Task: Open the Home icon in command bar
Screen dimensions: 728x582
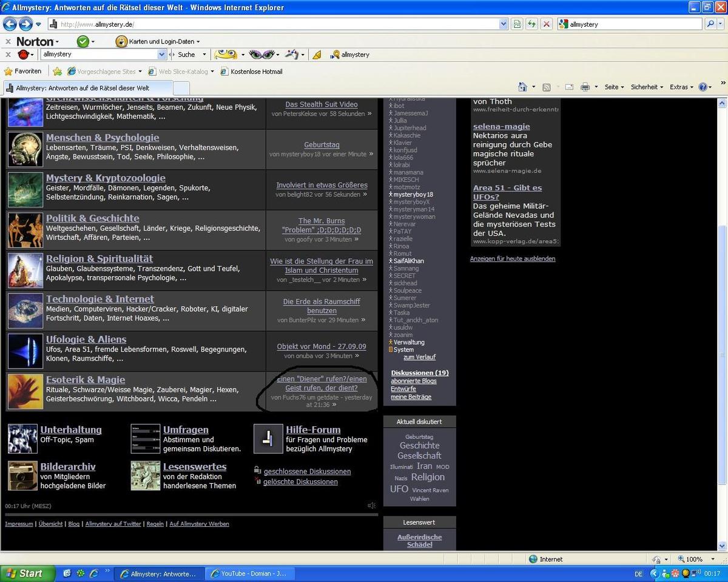Action: point(522,87)
